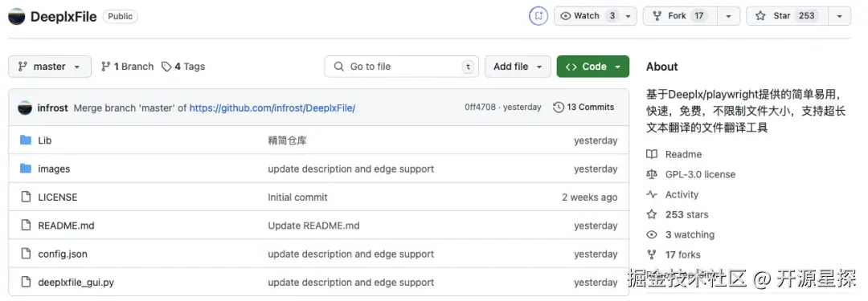868x301 pixels.
Task: Open the 17 forks link
Action: tap(682, 255)
